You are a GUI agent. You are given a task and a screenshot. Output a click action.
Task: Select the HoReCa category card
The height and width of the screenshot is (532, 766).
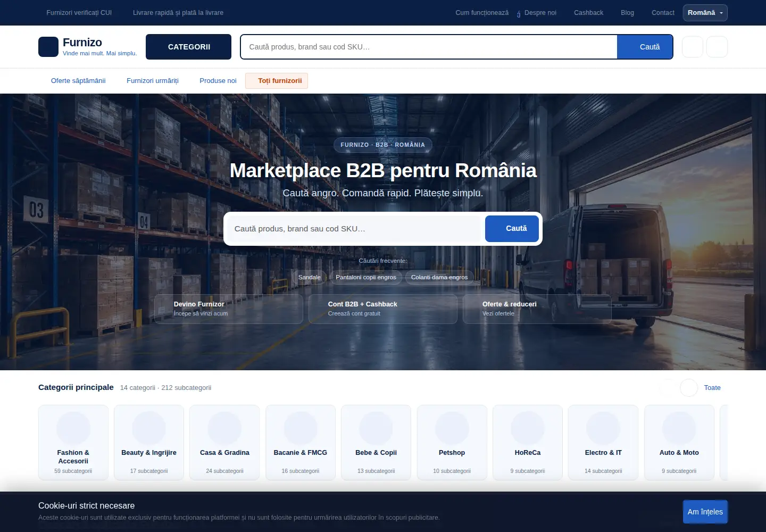528,443
